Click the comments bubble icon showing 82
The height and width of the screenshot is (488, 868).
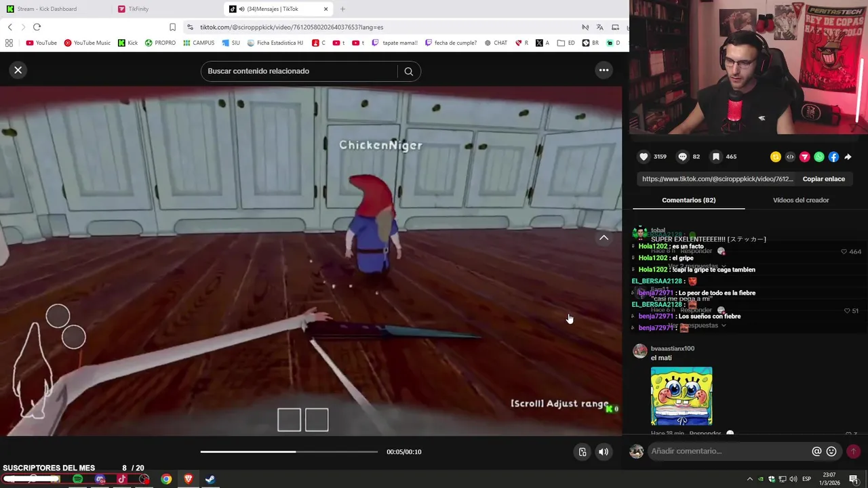[x=683, y=157]
